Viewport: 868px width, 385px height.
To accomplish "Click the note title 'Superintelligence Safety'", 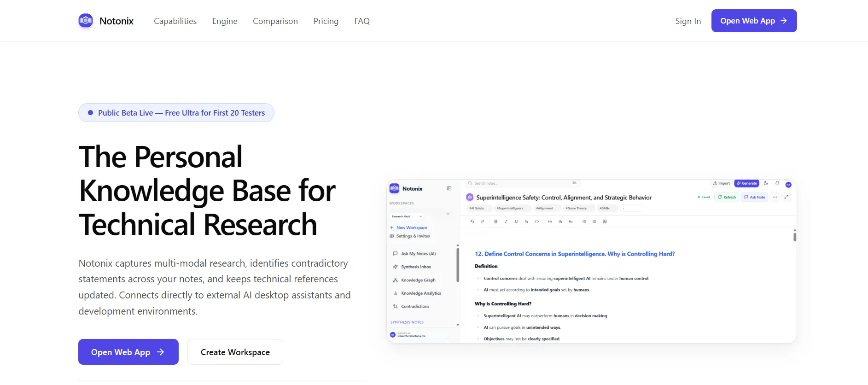I will tap(564, 198).
